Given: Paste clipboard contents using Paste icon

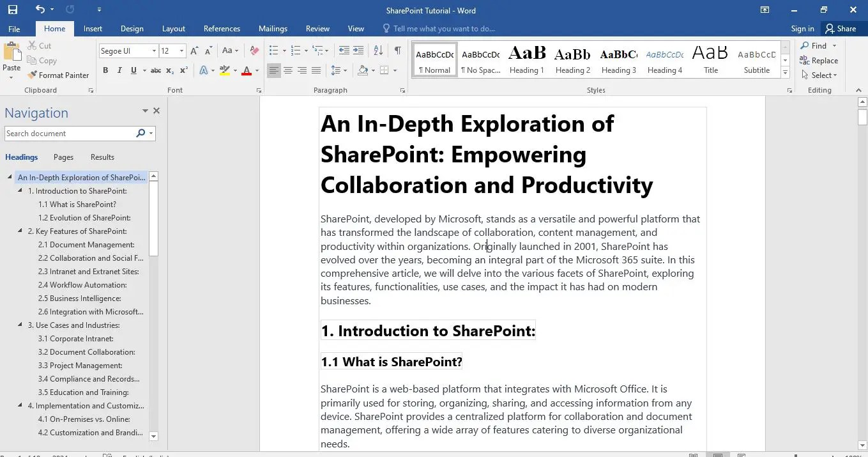Looking at the screenshot, I should point(11,52).
